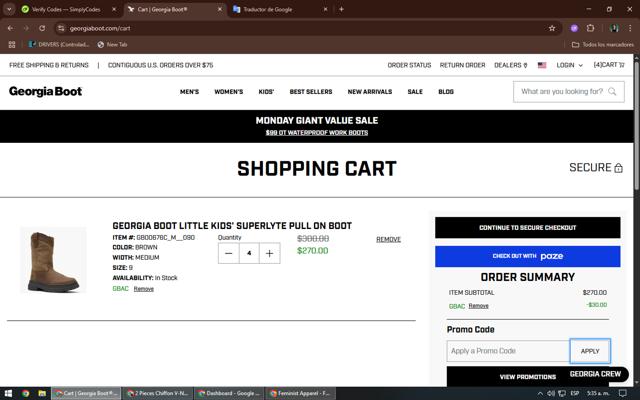Image resolution: width=640 pixels, height=400 pixels.
Task: Open the New Tab bookmark
Action: pos(113,44)
